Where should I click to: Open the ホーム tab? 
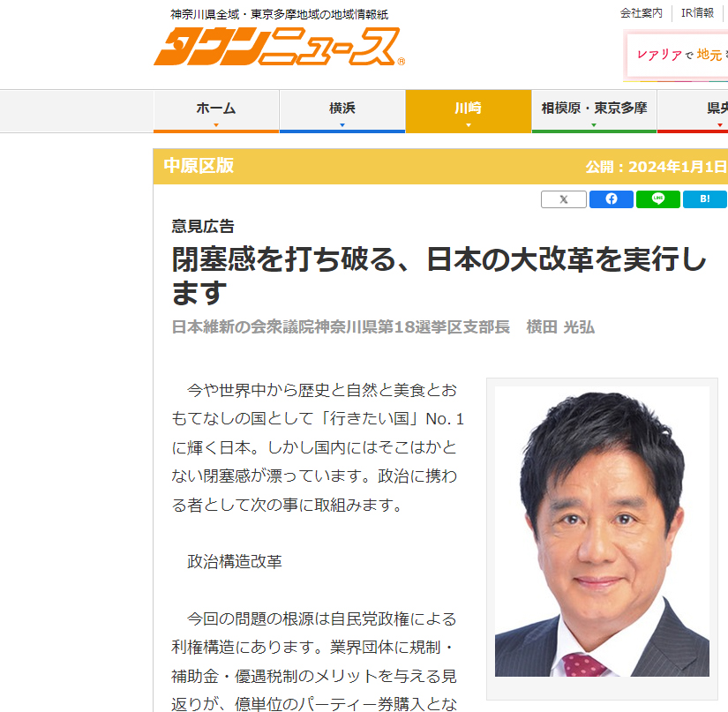coord(216,111)
